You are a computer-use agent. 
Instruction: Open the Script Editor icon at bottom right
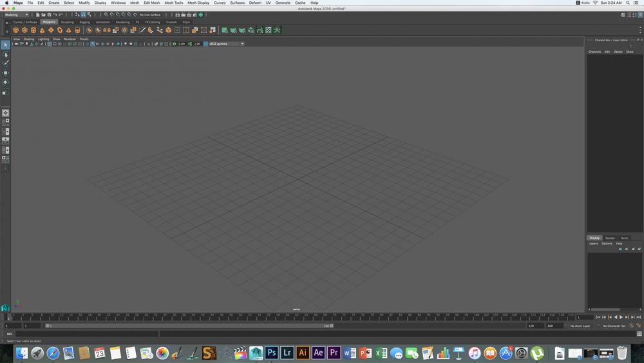pos(639,334)
